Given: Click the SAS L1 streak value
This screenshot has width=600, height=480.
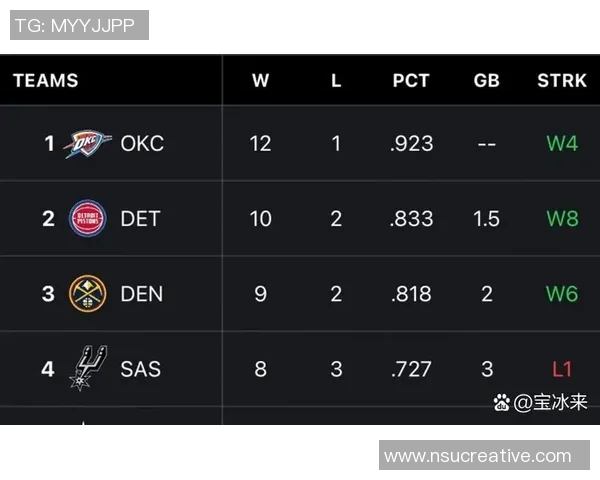Looking at the screenshot, I should tap(562, 369).
